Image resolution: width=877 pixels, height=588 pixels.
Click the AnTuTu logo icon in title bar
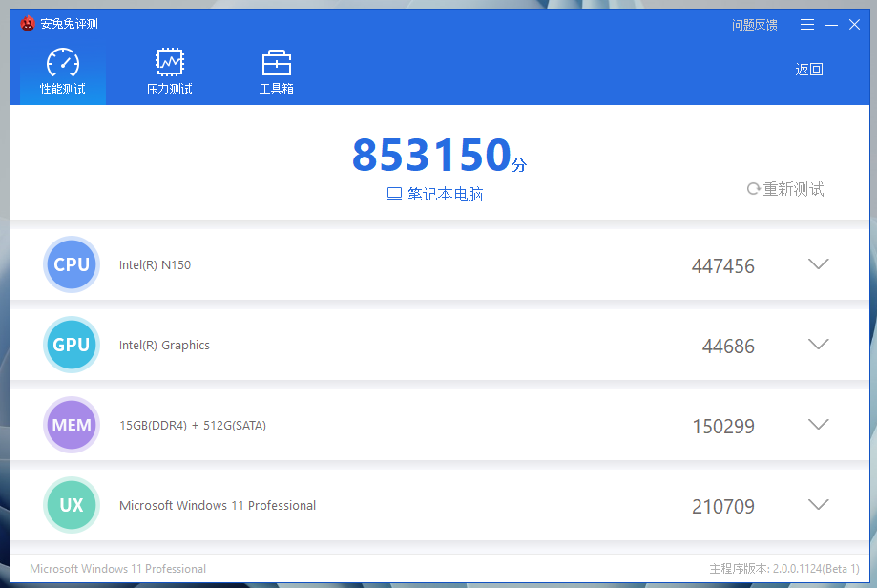click(x=28, y=24)
